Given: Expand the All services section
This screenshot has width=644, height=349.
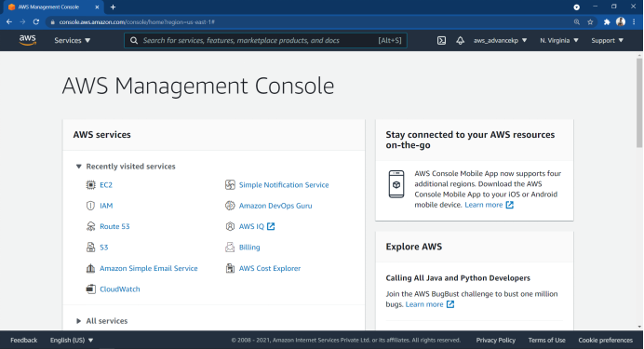Looking at the screenshot, I should [78, 321].
